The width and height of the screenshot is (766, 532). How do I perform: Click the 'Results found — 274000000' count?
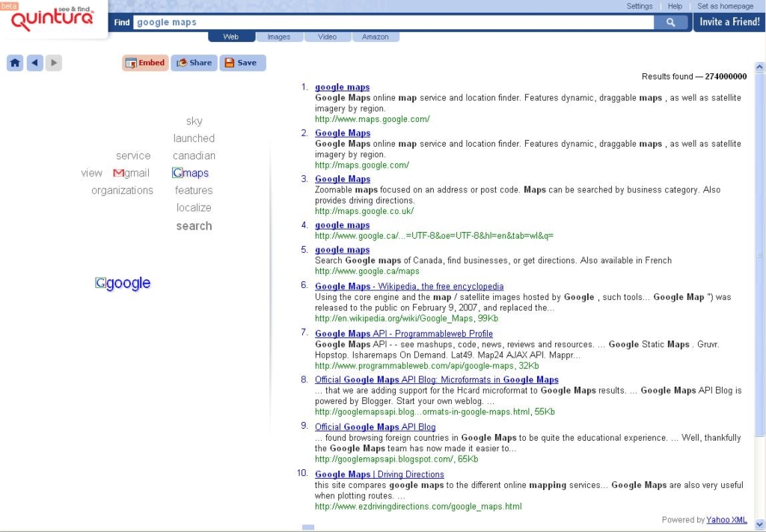[694, 76]
